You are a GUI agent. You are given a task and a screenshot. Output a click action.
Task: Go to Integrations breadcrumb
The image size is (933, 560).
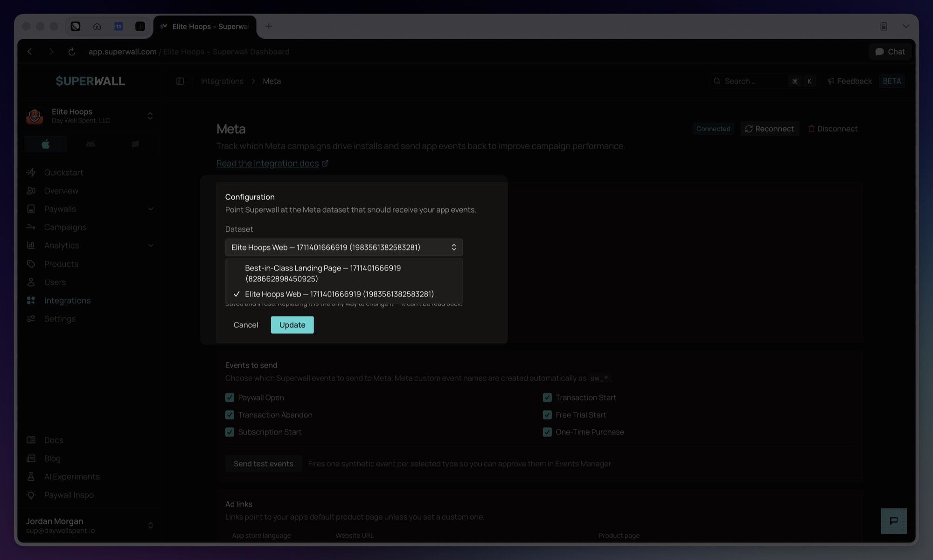pos(222,81)
